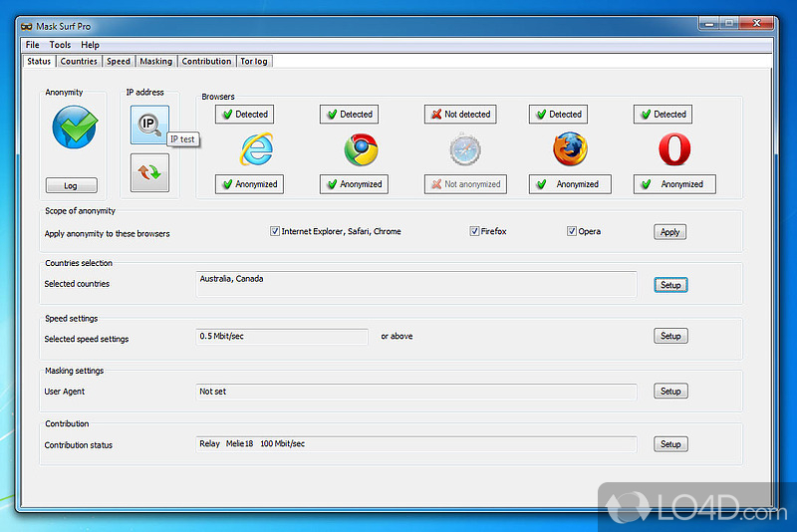Switch to the Countries tab
Viewport: 797px width, 532px height.
coord(79,61)
